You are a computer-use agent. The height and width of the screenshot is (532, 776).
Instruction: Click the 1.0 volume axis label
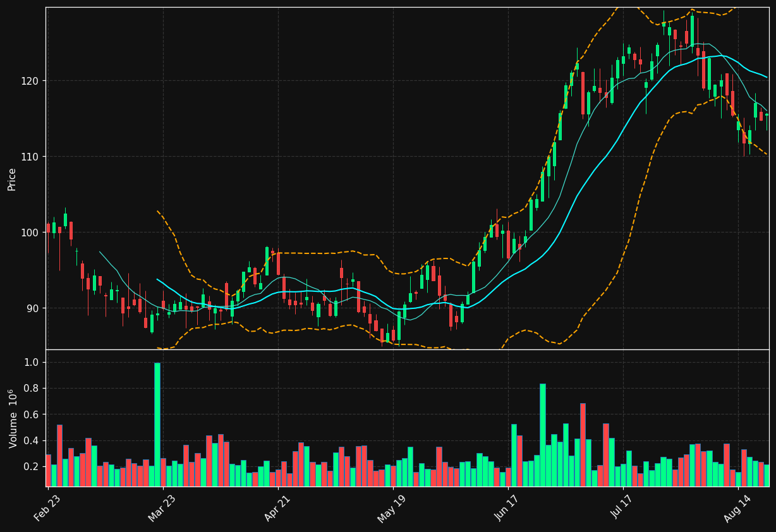32,363
